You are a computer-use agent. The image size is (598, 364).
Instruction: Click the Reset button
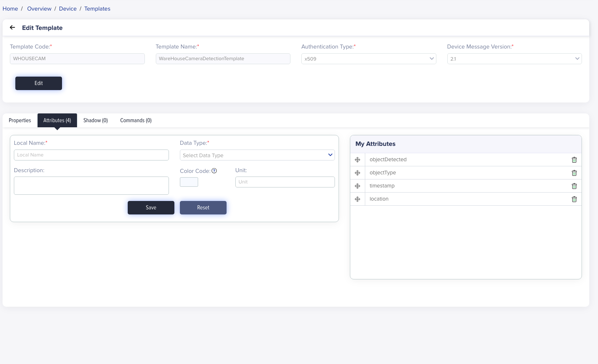click(203, 208)
